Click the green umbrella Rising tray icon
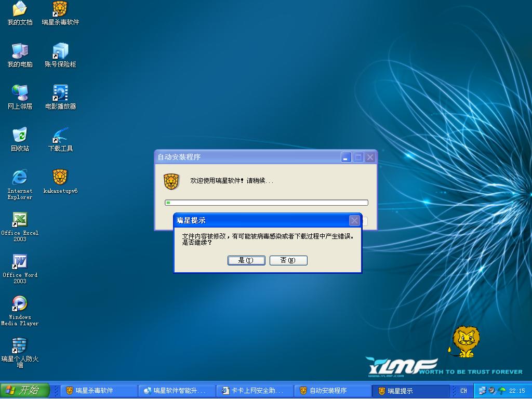The width and height of the screenshot is (532, 399). coord(502,391)
